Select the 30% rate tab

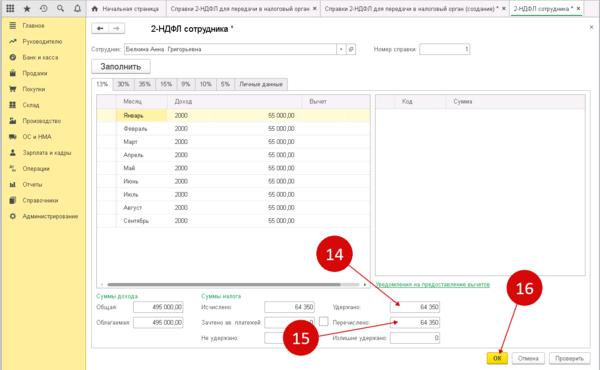point(123,84)
